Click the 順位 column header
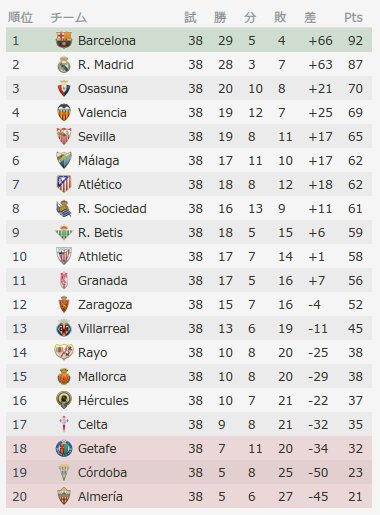Screen dimensions: 380x515 (x=20, y=17)
